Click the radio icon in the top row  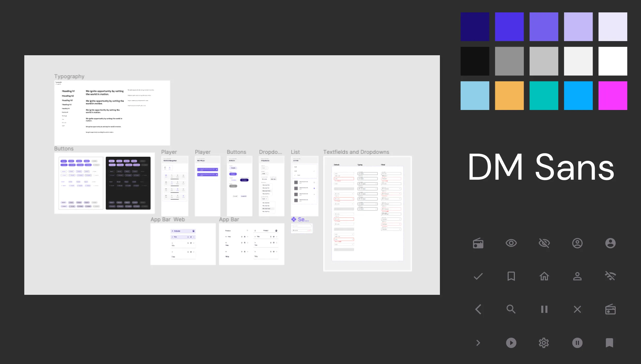(x=478, y=243)
